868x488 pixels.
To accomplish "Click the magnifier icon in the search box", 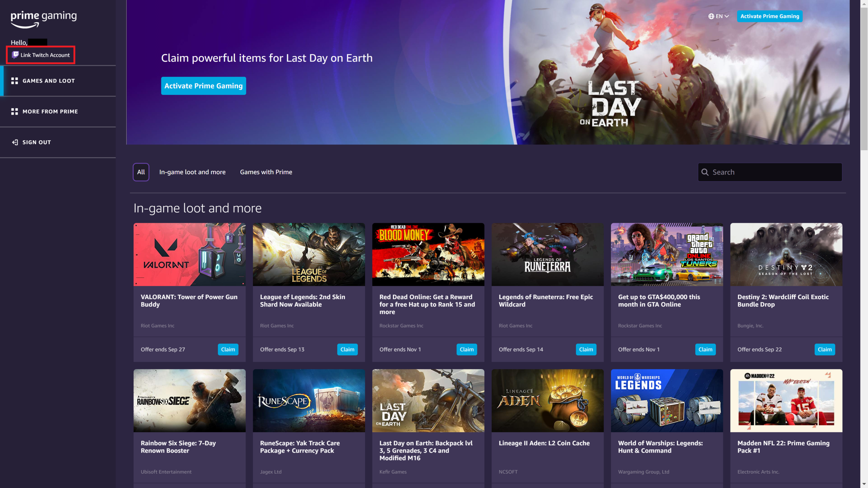I will pos(705,172).
